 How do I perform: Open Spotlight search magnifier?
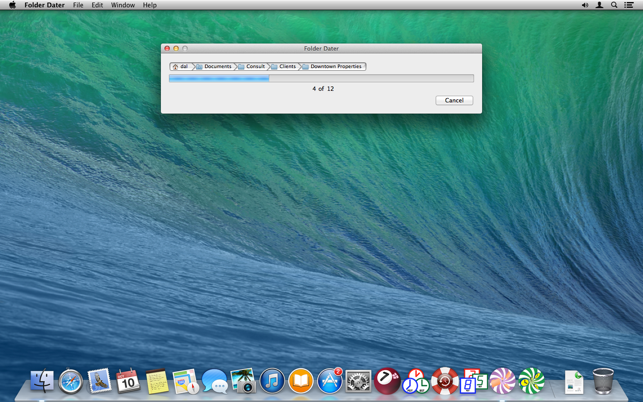click(x=614, y=5)
